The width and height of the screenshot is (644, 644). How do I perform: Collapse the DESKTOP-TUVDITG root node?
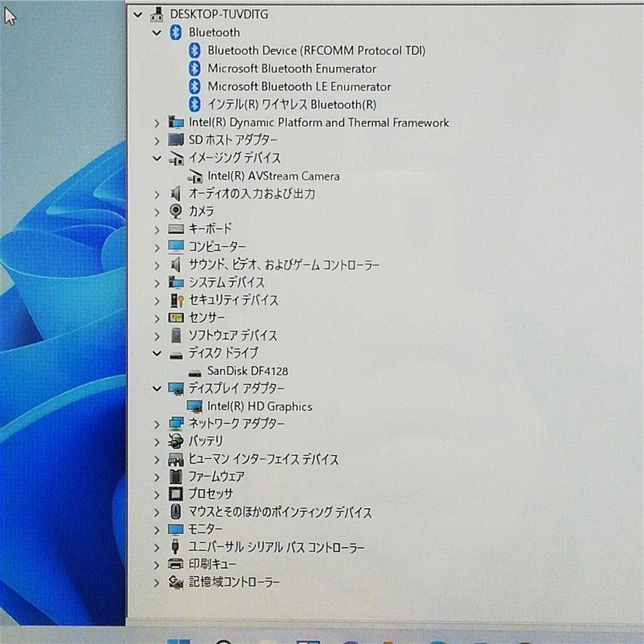coord(138,15)
